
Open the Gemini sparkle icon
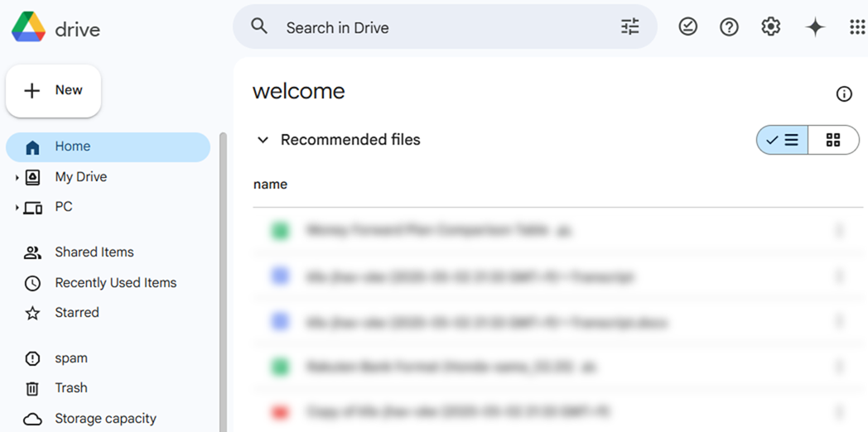tap(815, 26)
